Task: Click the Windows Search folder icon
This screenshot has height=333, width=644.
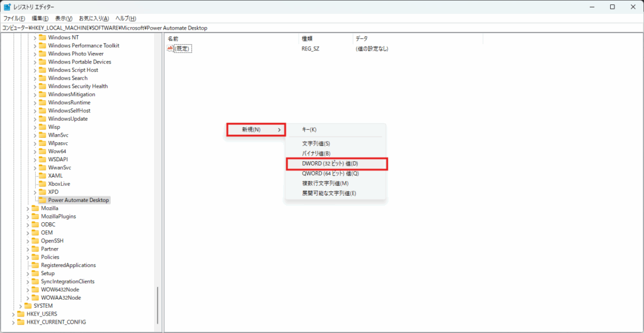Action: (x=42, y=78)
